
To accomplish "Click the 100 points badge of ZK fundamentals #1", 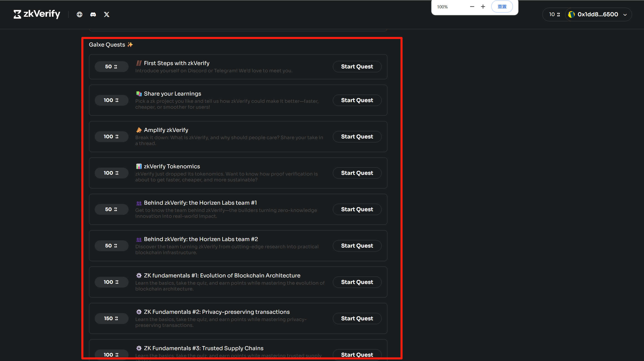I will [111, 282].
